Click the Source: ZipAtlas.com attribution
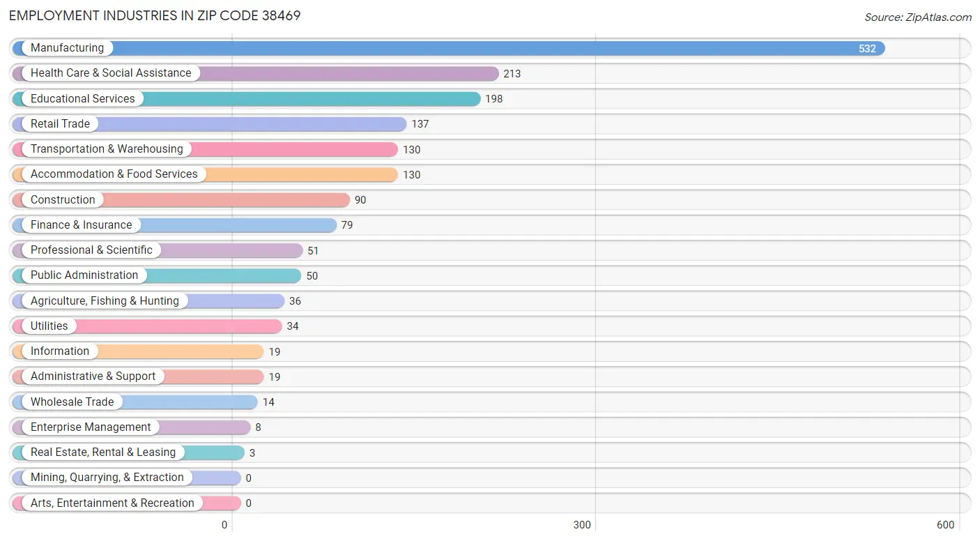 918,17
